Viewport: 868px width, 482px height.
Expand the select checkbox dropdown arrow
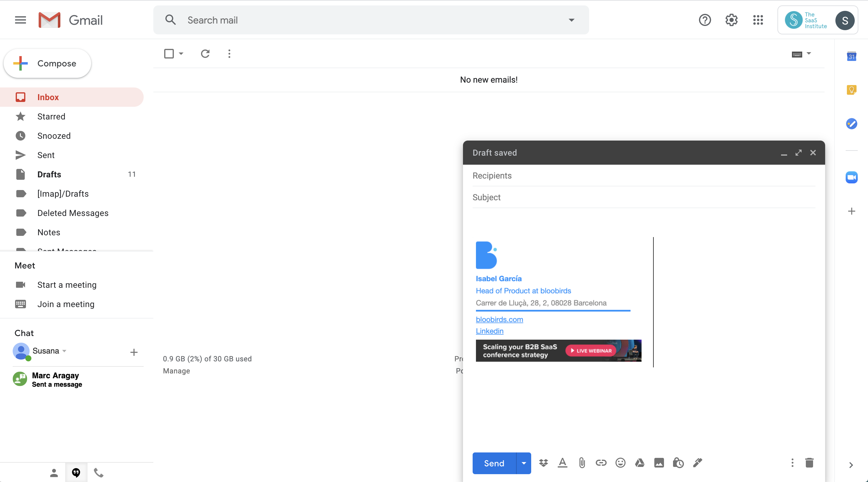point(181,54)
